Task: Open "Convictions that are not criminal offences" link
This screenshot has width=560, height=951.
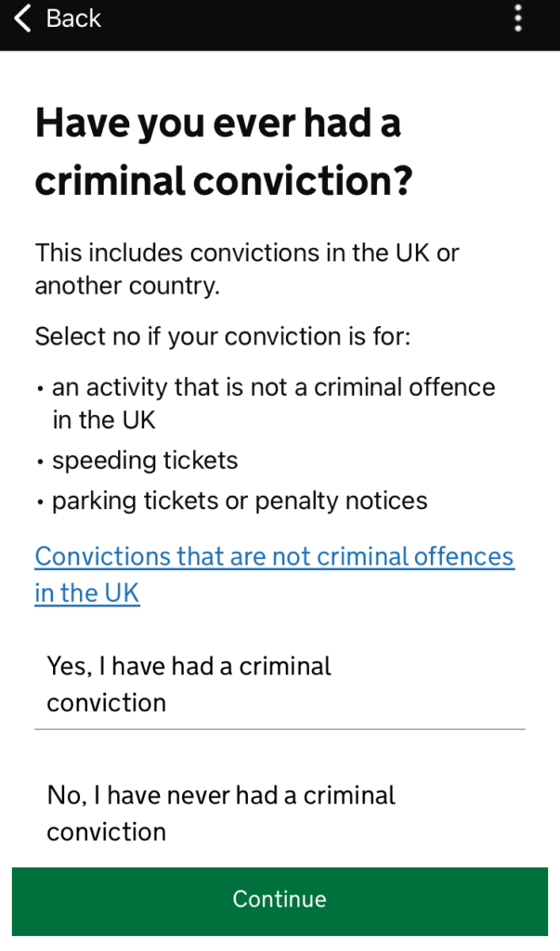Action: (274, 556)
